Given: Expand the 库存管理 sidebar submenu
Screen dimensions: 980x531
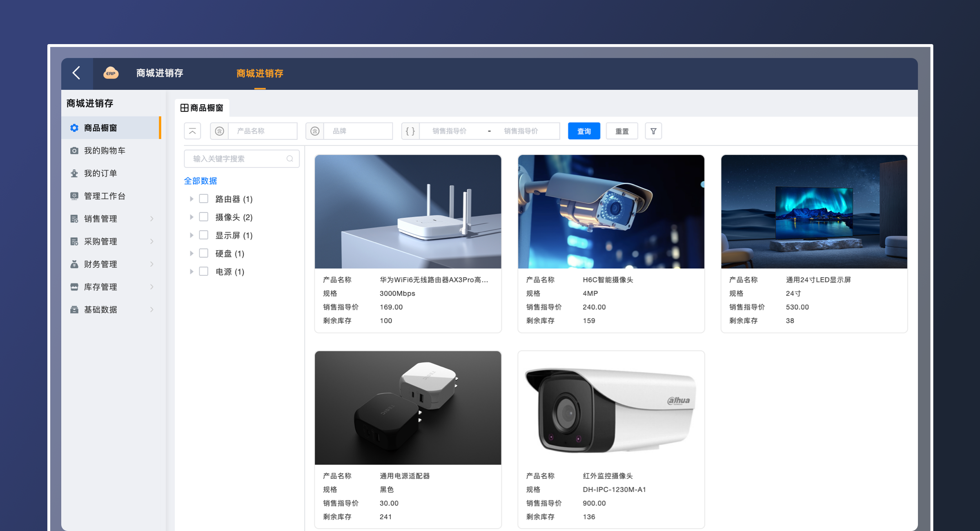Looking at the screenshot, I should pyautogui.click(x=151, y=287).
